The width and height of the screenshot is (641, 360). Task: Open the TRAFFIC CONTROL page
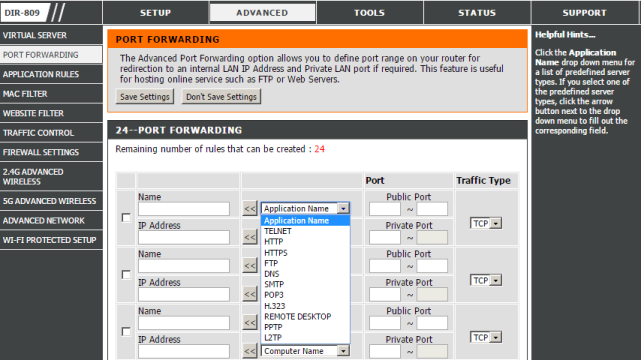click(x=51, y=133)
